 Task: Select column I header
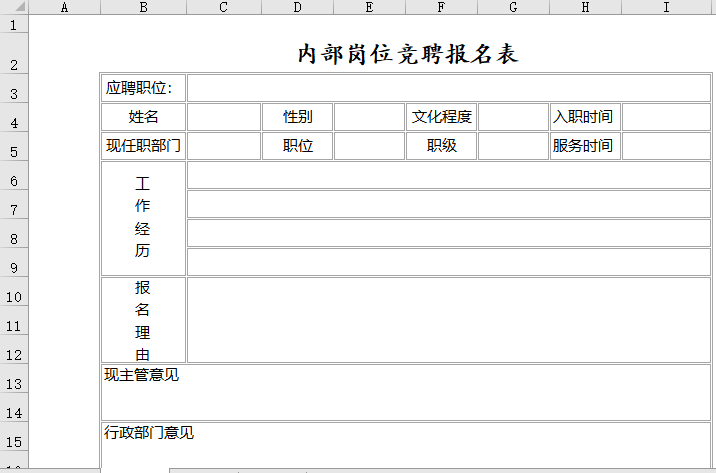[x=666, y=7]
